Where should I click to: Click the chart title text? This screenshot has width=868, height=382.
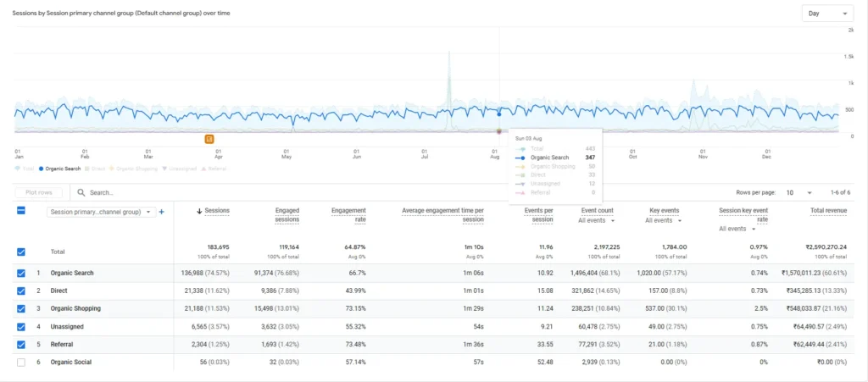pyautogui.click(x=121, y=14)
